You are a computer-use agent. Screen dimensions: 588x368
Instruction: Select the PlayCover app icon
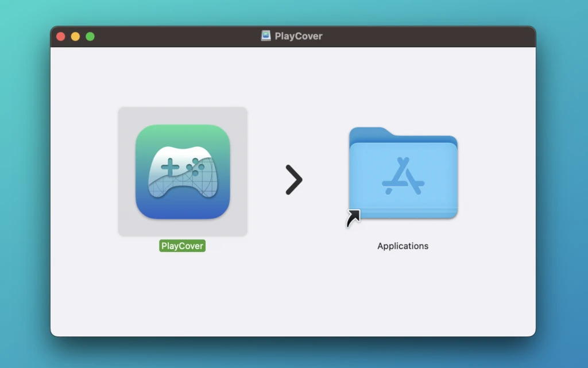(x=183, y=172)
